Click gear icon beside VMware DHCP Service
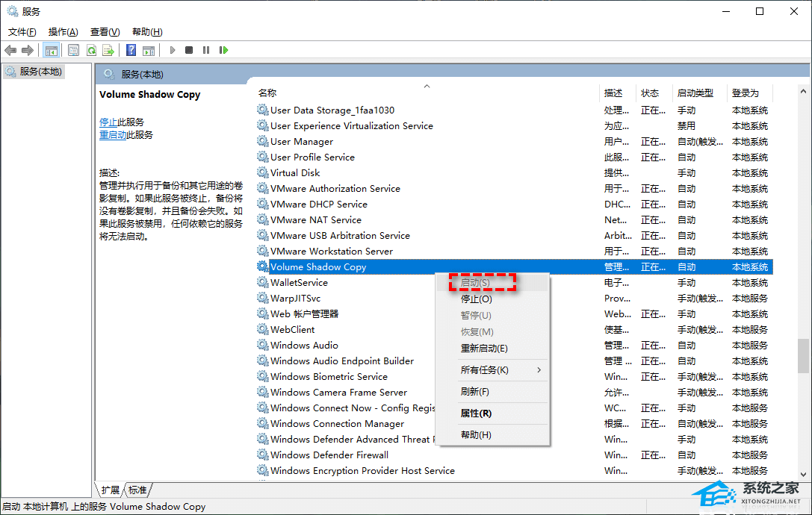 (x=262, y=204)
